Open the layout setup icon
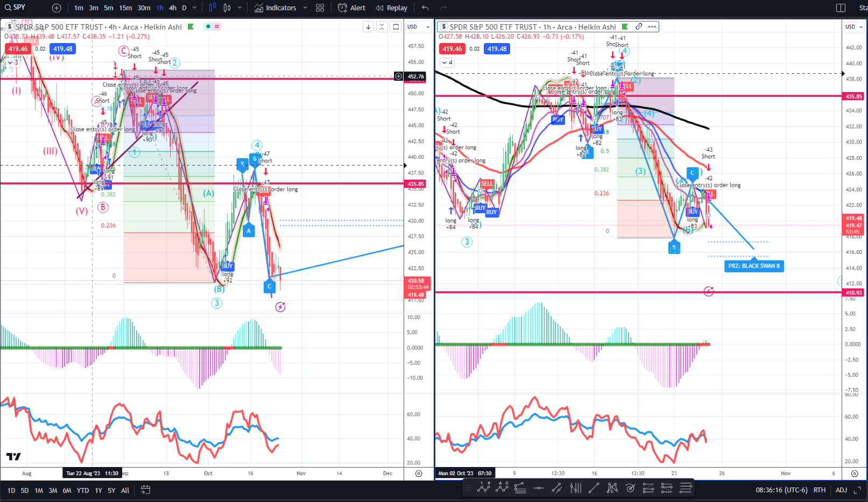Viewport: 868px width, 502px height. point(841,8)
